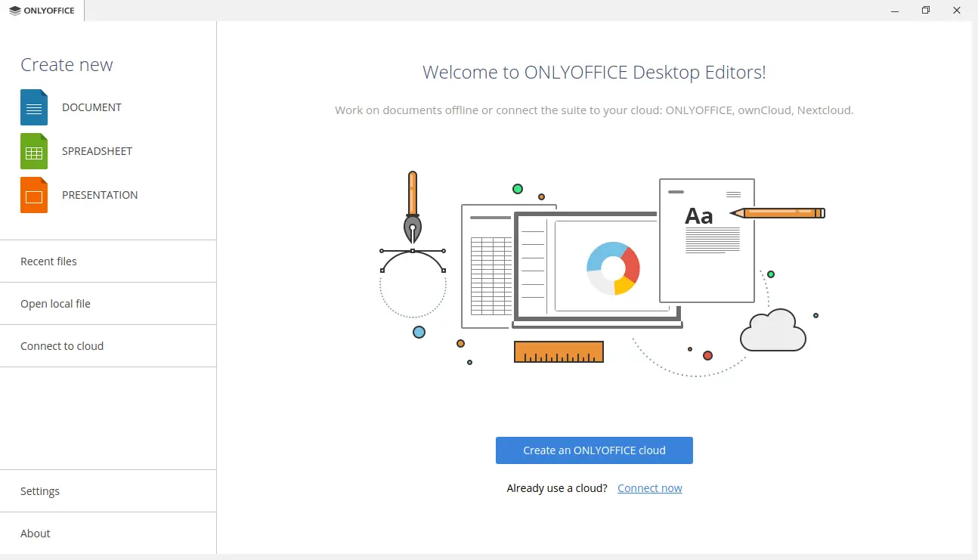Create a new SPREADSHEET

click(x=97, y=151)
